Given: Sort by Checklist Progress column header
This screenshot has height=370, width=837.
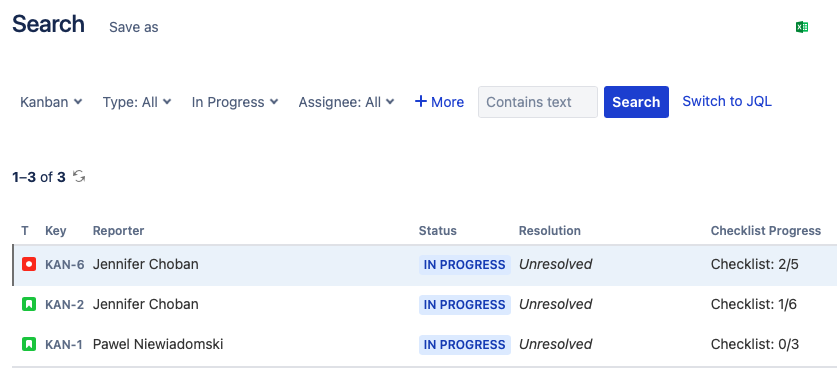Looking at the screenshot, I should coord(766,231).
